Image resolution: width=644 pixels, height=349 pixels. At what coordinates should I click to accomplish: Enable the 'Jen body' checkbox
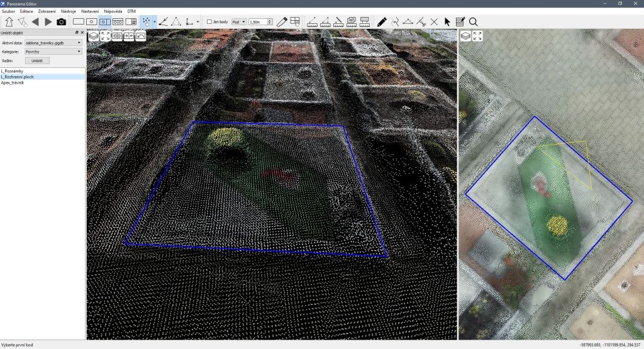click(x=209, y=21)
